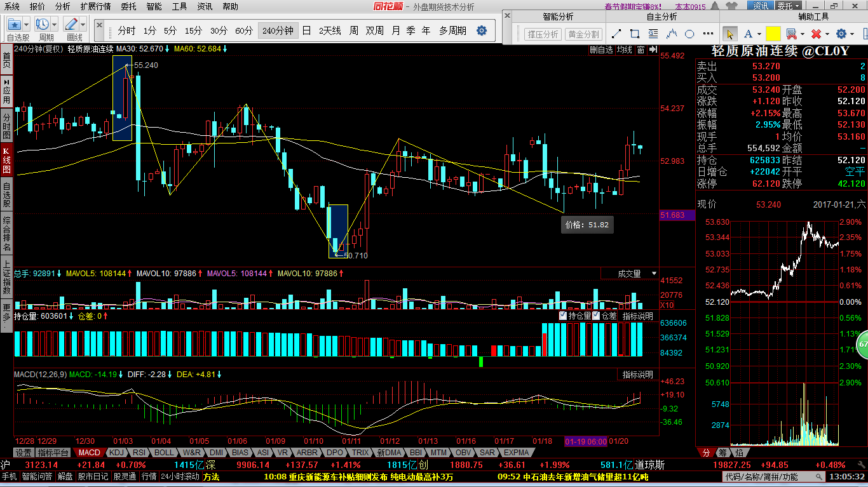Select the rectangle drawing tool
This screenshot has height=487, width=868.
tap(635, 34)
